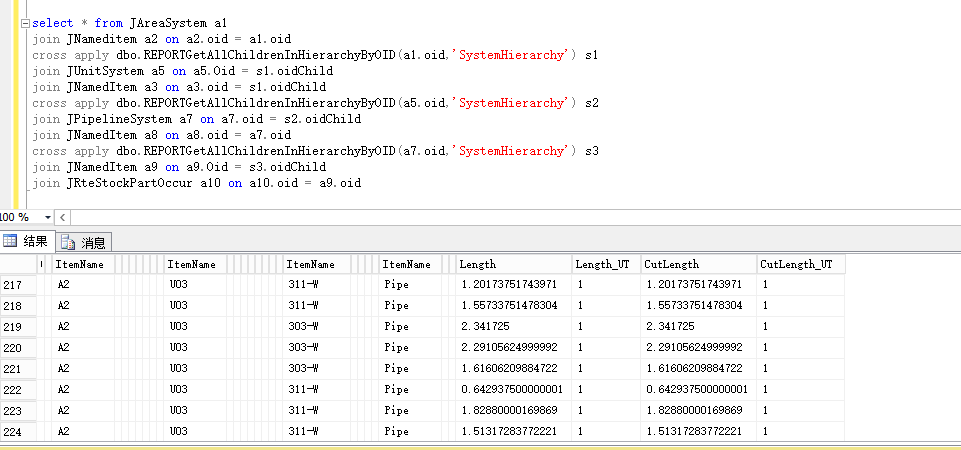Image resolution: width=961 pixels, height=450 pixels.
Task: Click the Pipe cell in row 222
Action: 409,389
